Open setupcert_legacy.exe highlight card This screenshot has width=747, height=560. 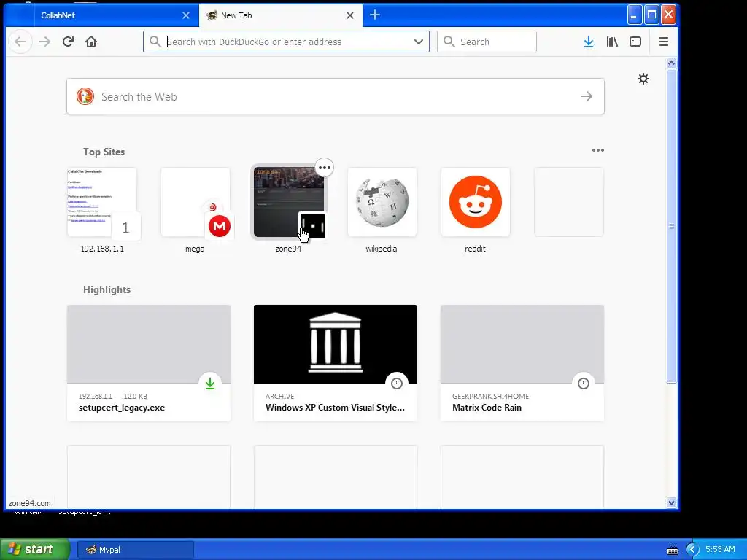tap(149, 363)
